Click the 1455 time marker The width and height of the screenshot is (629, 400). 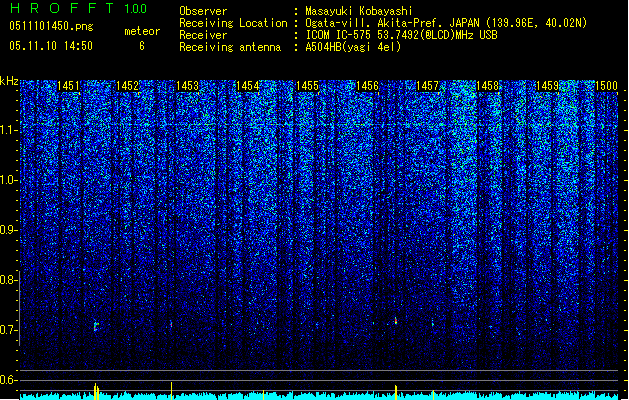[x=307, y=86]
